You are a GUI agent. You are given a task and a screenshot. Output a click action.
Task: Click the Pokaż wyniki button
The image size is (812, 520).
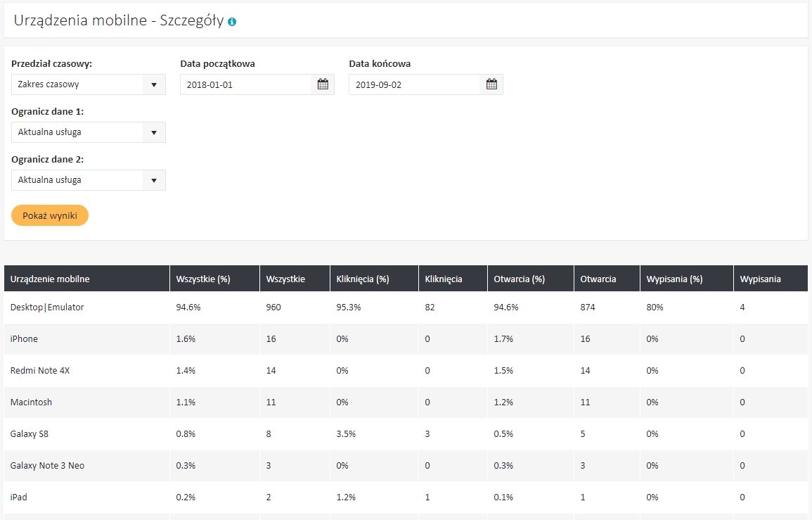click(x=50, y=215)
